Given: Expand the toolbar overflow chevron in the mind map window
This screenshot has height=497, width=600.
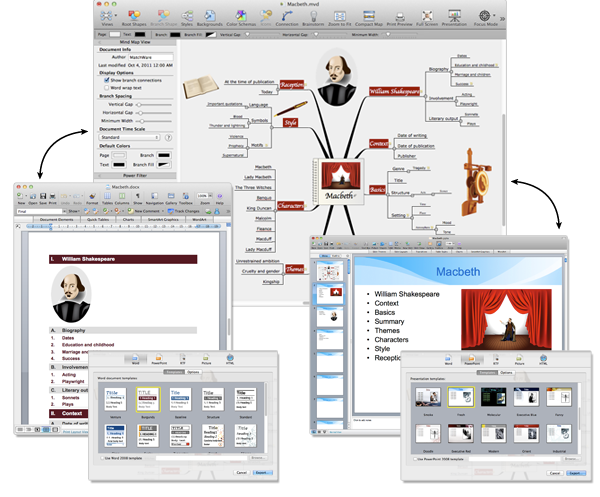Looking at the screenshot, I should point(502,18).
